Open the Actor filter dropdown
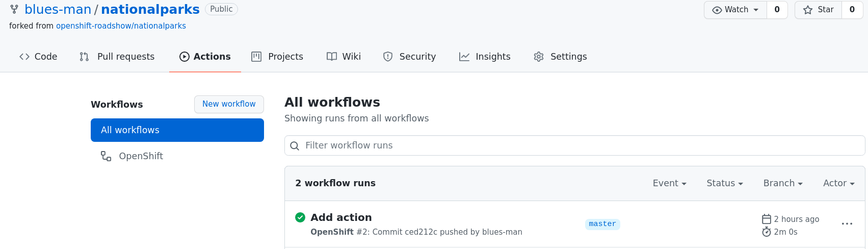The height and width of the screenshot is (249, 868). point(838,183)
